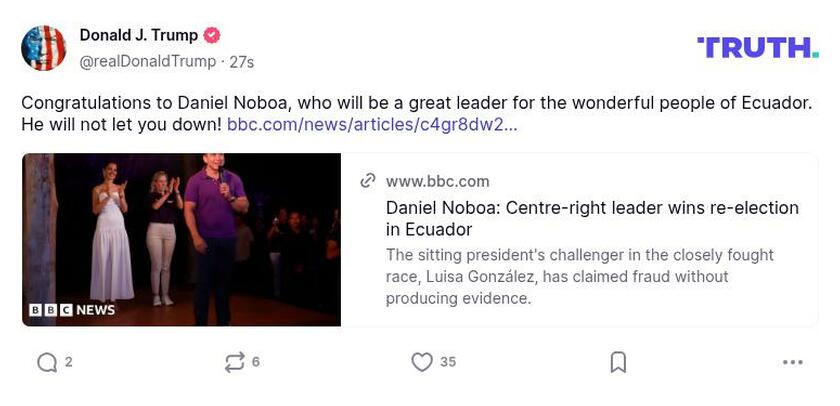The height and width of the screenshot is (406, 840).
Task: Click the www.bbc.com source label
Action: point(437,181)
